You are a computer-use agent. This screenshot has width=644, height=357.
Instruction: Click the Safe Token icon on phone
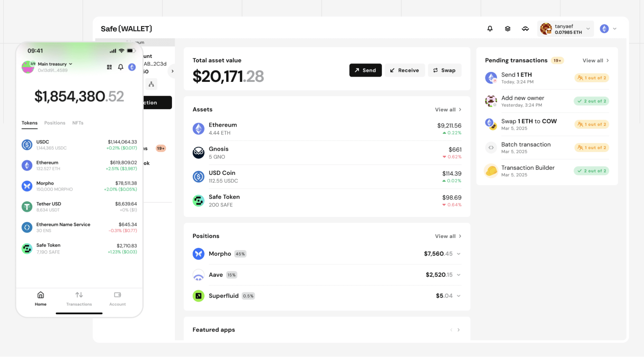[27, 248]
